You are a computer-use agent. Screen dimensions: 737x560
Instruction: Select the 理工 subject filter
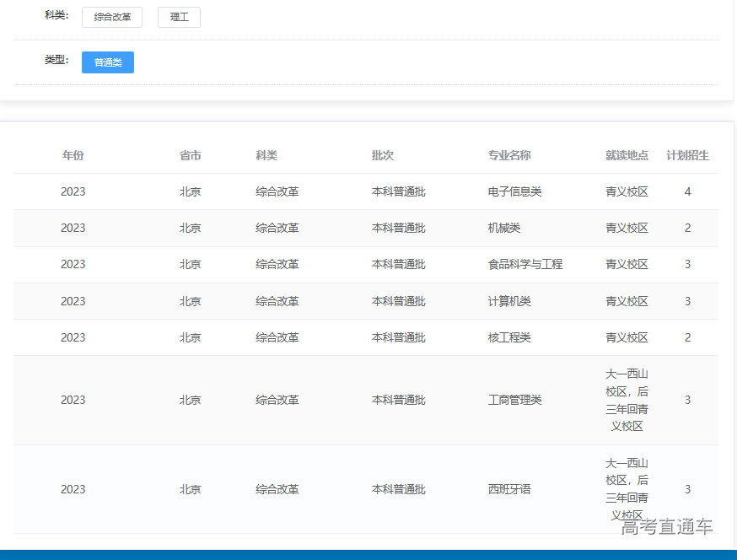(179, 17)
